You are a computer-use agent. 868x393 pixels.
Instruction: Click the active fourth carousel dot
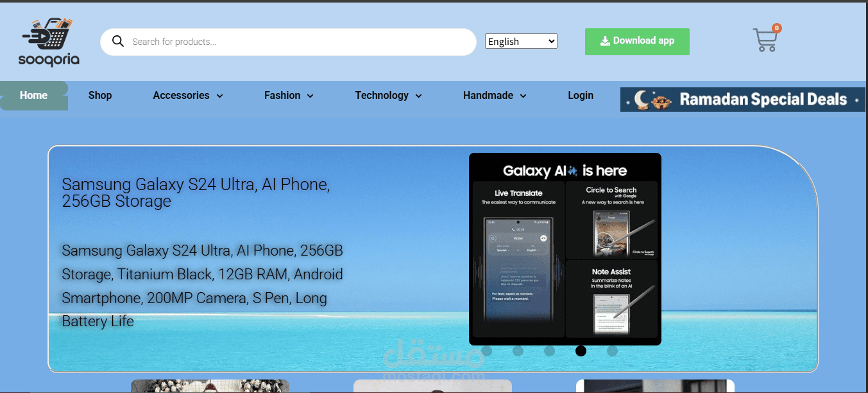point(581,351)
